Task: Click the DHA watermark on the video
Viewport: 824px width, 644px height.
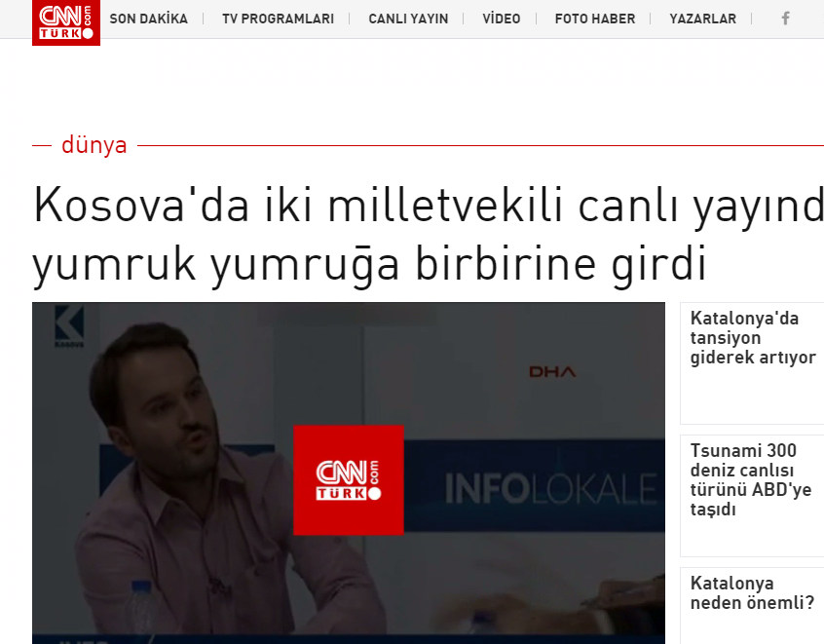Action: tap(552, 372)
